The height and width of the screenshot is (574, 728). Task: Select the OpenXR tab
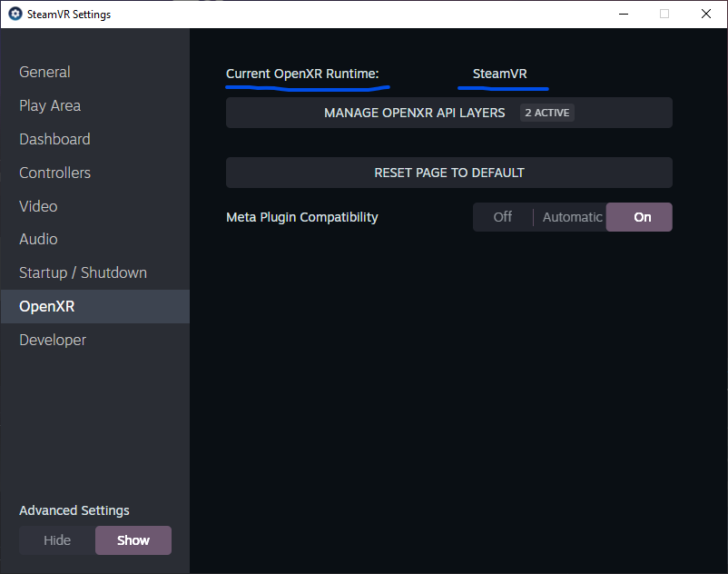click(94, 306)
